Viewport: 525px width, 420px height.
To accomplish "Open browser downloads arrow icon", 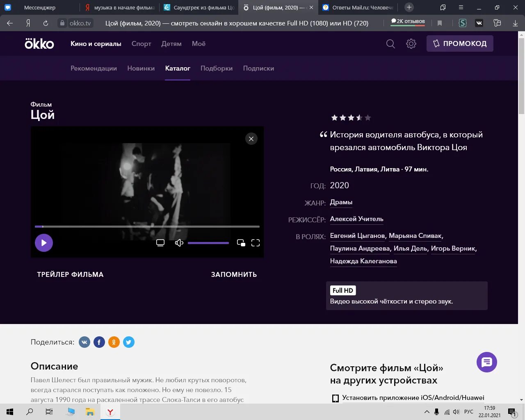I will point(515,23).
